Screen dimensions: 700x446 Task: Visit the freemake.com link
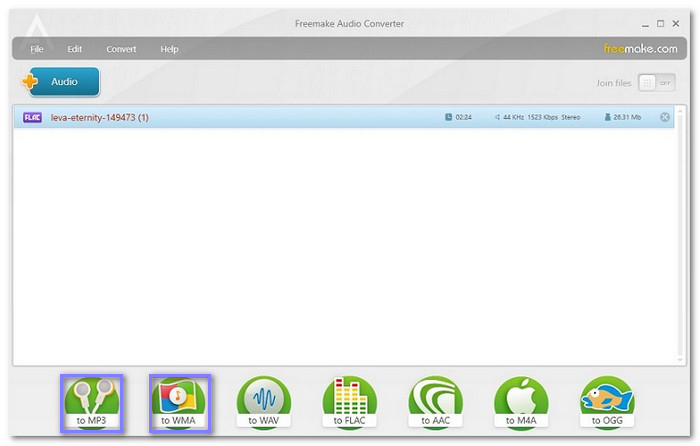click(x=640, y=49)
